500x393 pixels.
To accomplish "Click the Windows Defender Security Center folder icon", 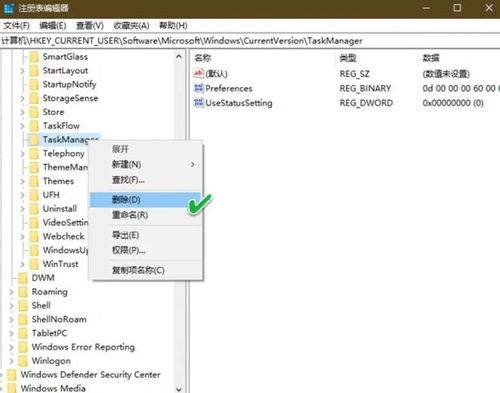I will (12, 375).
